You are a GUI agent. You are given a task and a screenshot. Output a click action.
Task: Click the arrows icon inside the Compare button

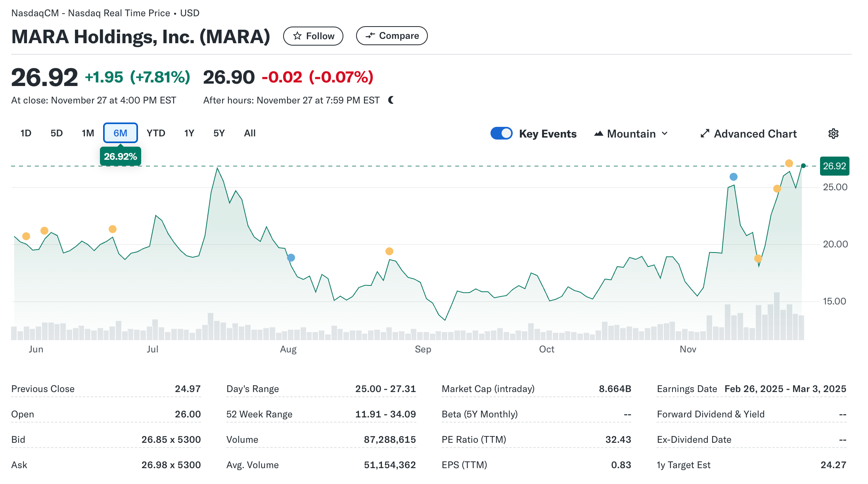click(370, 35)
